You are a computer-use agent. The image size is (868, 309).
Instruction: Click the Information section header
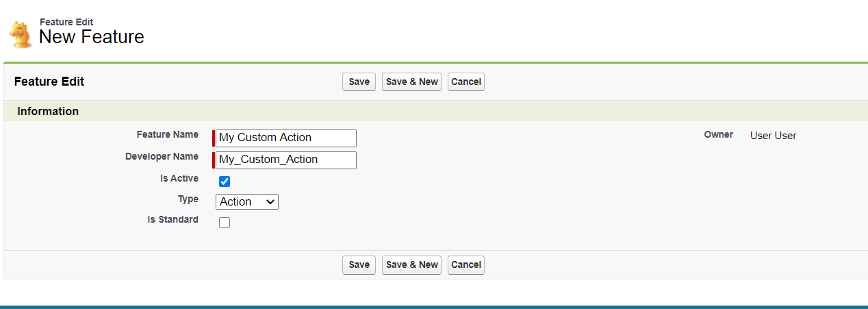(x=48, y=111)
